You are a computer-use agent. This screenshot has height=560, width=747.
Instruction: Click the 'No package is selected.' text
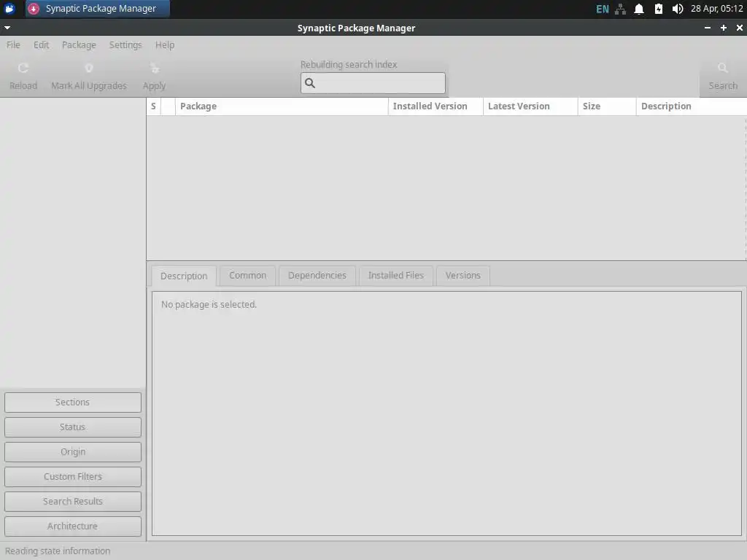[209, 304]
